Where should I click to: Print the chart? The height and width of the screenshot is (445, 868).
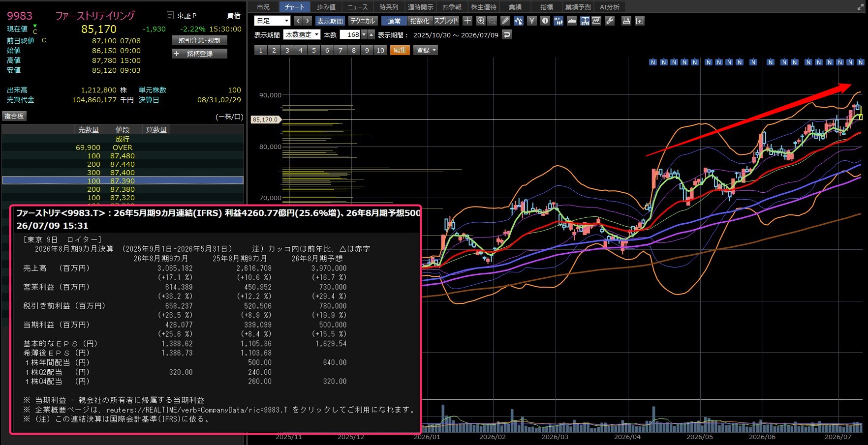point(626,21)
